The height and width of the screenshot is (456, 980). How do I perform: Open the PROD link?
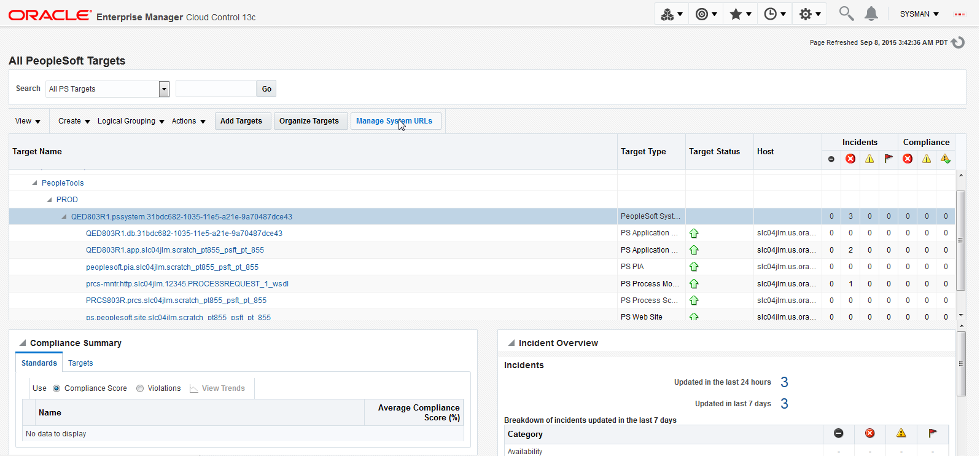pos(67,200)
